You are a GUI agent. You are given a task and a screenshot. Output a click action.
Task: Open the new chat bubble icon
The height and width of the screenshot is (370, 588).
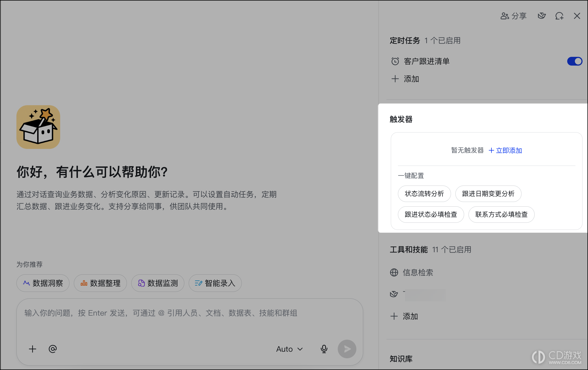click(559, 16)
